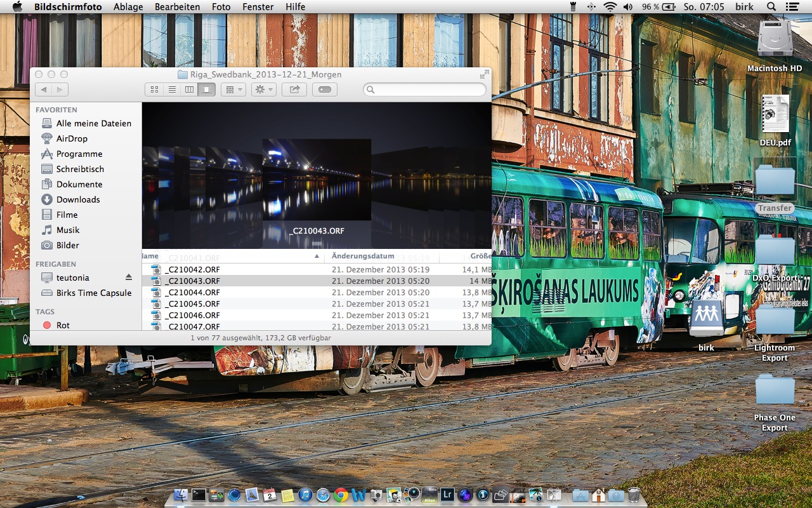Open the Fenster menu
The image size is (812, 508).
[x=258, y=7]
